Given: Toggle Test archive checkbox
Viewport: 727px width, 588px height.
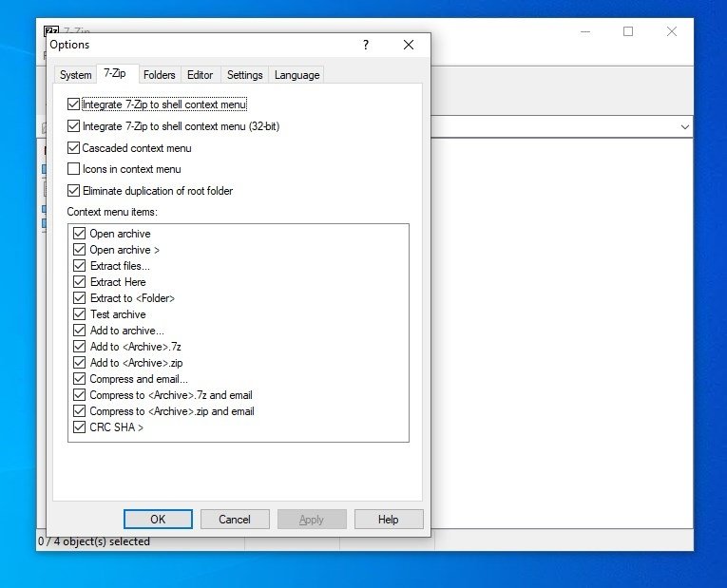Looking at the screenshot, I should click(79, 314).
